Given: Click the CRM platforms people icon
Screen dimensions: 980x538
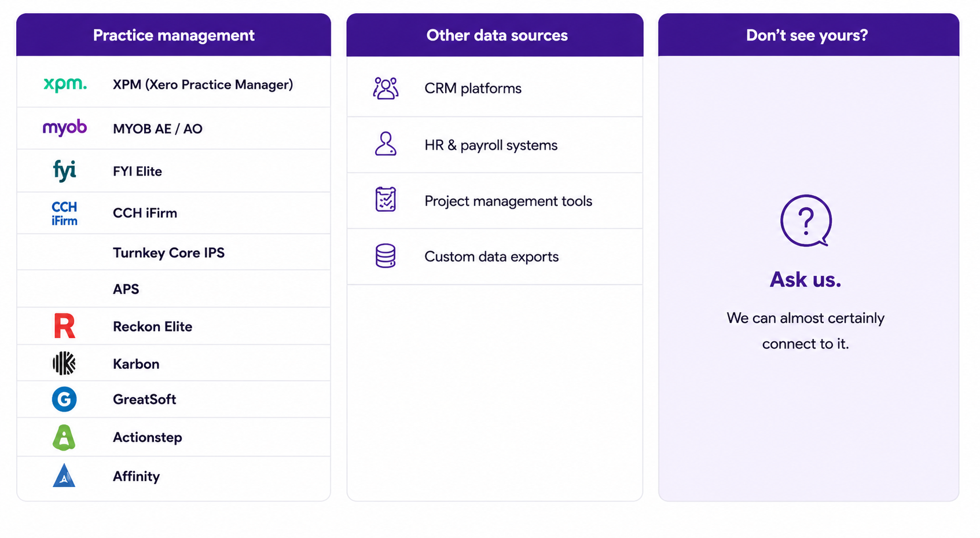Looking at the screenshot, I should coord(386,88).
